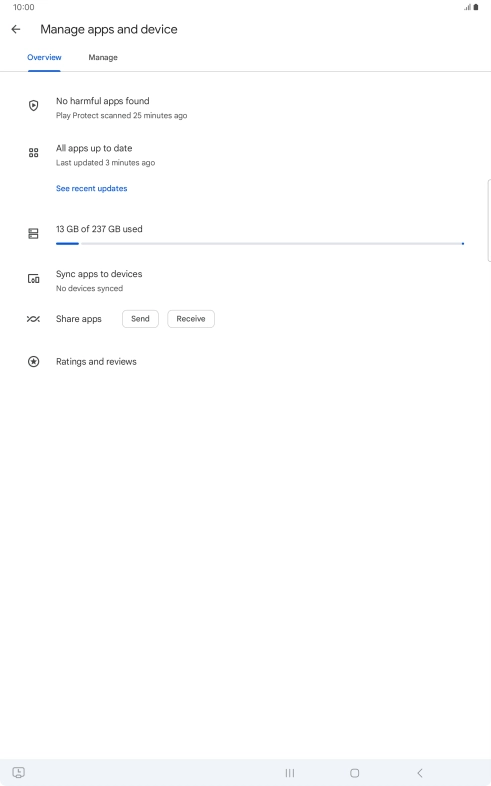Tap the system back chevron
491x786 pixels.
[x=420, y=773]
